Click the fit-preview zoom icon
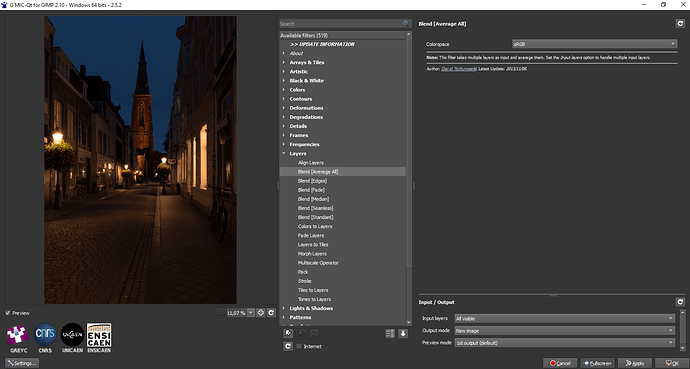 (261, 313)
